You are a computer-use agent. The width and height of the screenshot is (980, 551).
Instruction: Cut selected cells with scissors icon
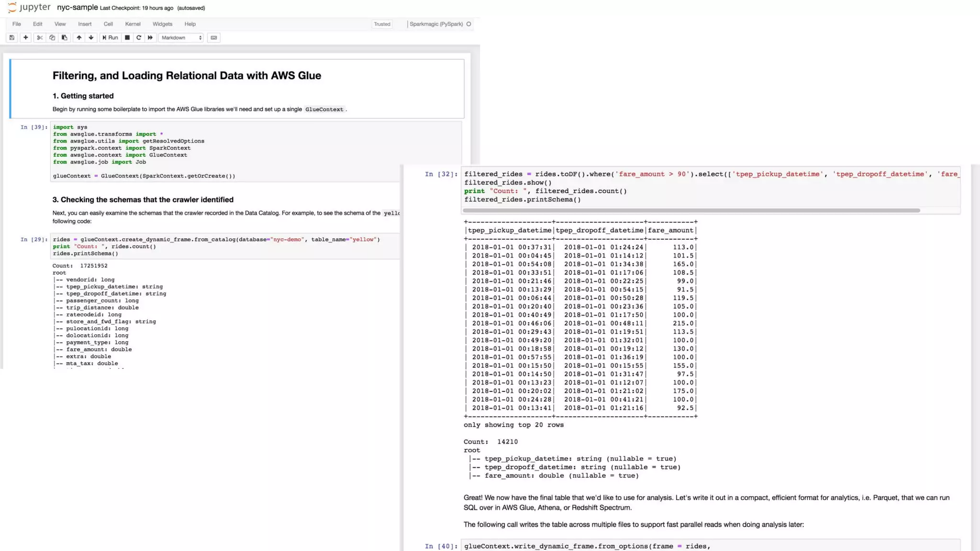click(x=40, y=37)
